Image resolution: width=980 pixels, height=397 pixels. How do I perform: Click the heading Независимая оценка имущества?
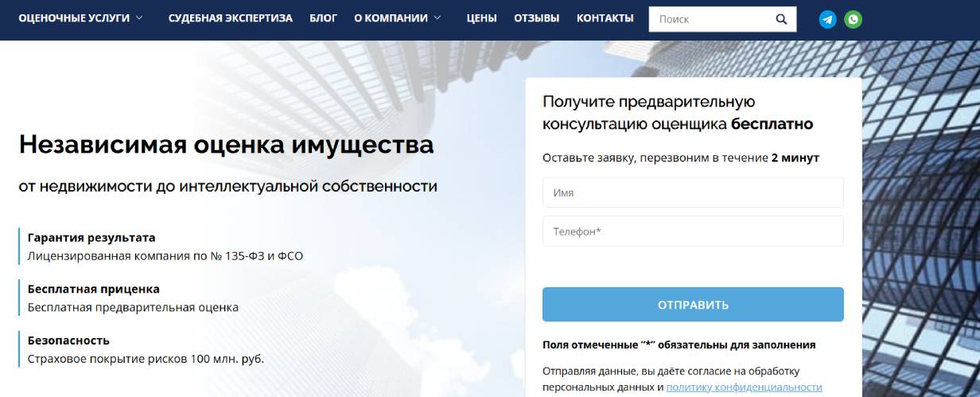coord(227,146)
